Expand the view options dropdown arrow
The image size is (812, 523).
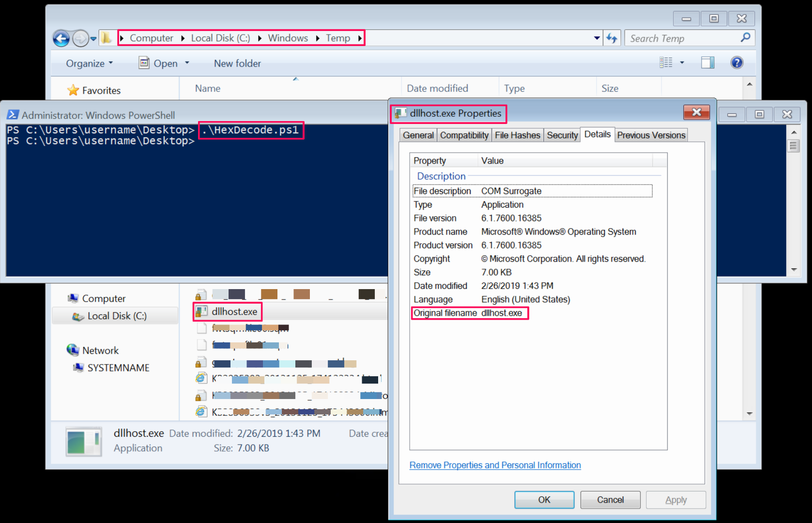682,62
